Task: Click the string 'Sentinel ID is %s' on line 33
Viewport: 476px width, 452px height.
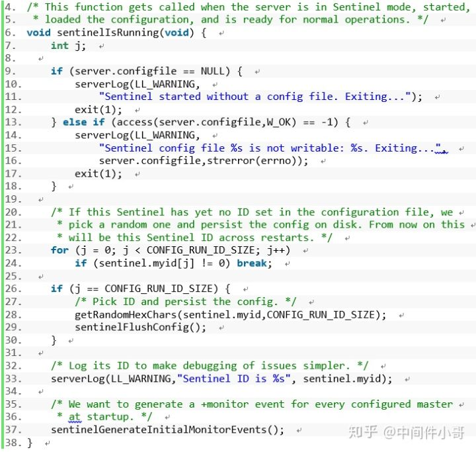Action: tap(234, 379)
